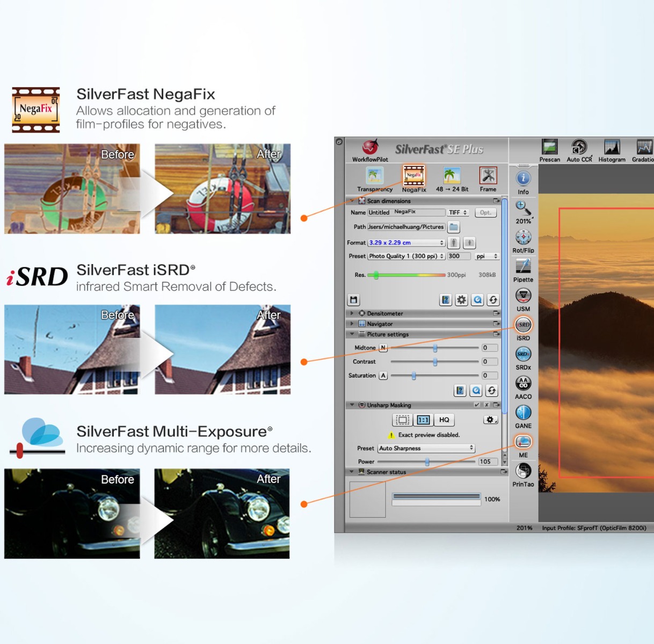
Task: Click the Prescan toolbar icon
Action: (549, 147)
